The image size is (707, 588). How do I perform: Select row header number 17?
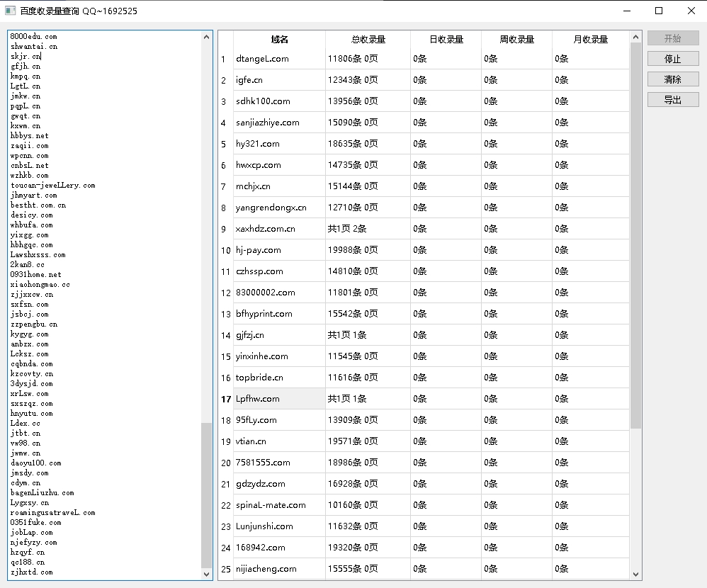pyautogui.click(x=226, y=399)
